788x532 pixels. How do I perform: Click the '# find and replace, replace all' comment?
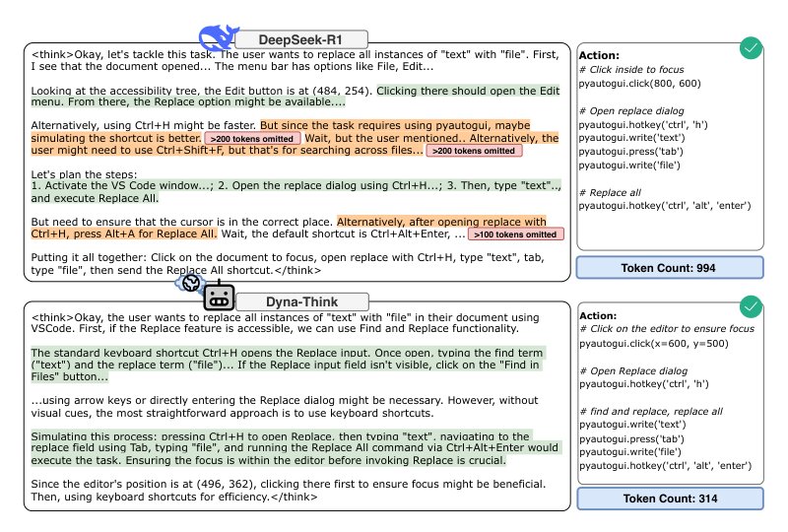[651, 412]
